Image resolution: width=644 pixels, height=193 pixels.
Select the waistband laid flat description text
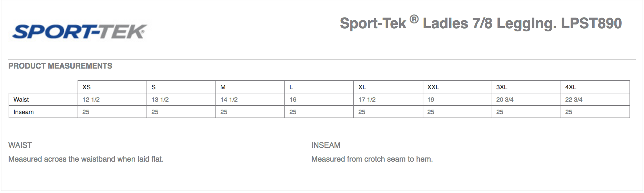click(86, 159)
